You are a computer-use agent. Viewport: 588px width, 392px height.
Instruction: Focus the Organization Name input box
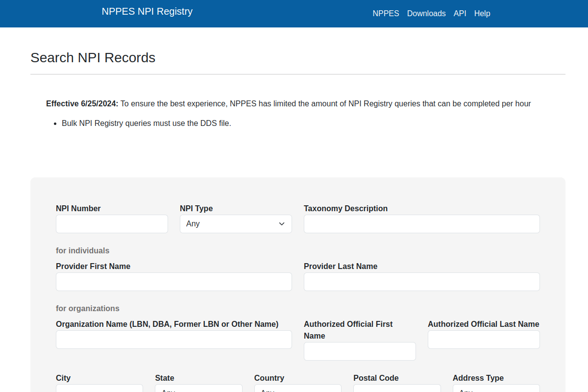coord(174,340)
